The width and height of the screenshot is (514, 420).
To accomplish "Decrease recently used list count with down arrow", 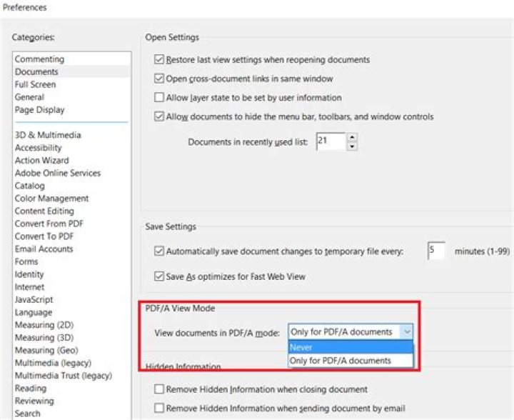I will pyautogui.click(x=352, y=146).
